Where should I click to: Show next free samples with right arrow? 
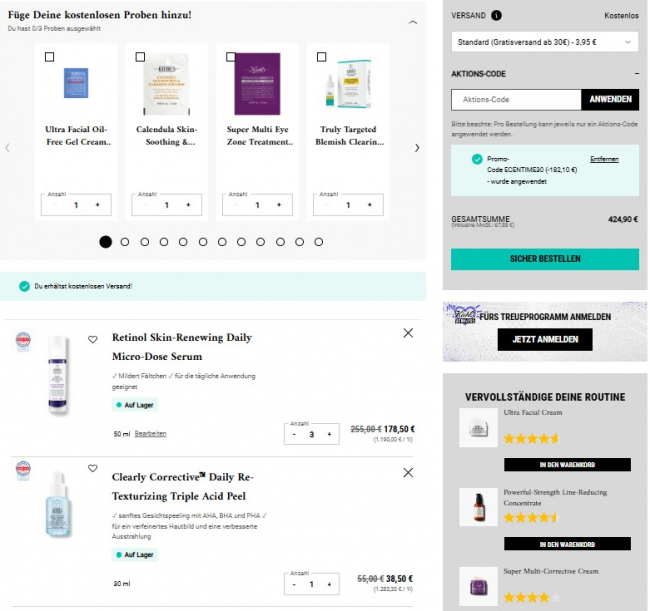[417, 148]
